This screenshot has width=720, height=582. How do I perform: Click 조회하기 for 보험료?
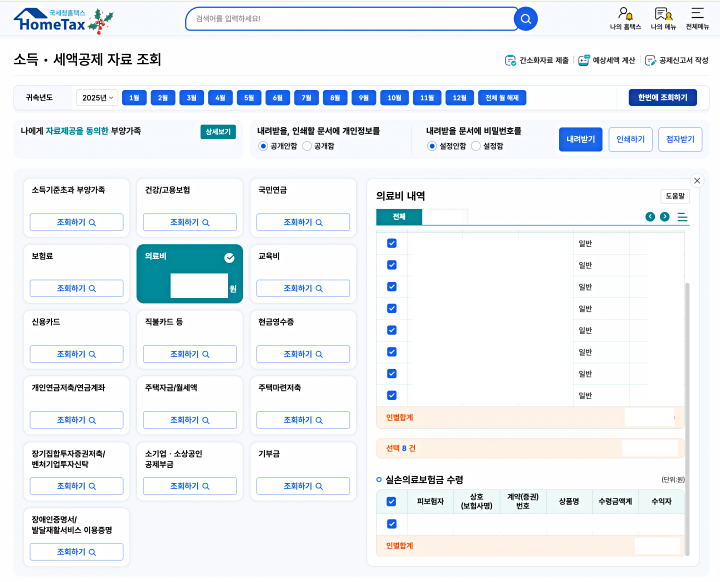click(x=77, y=288)
